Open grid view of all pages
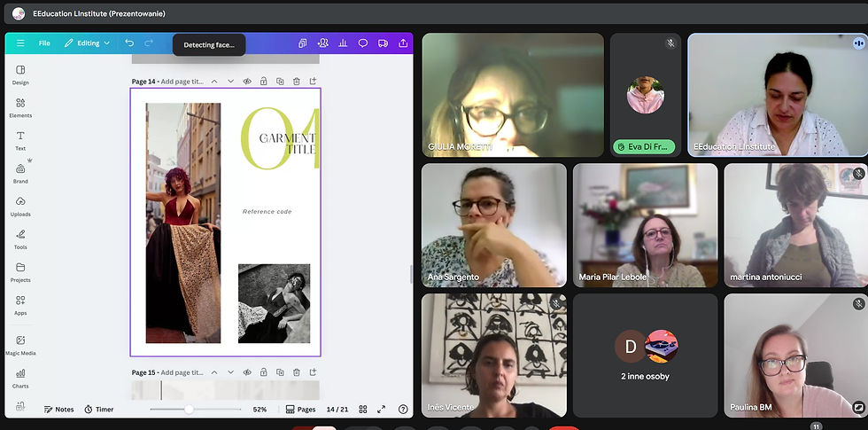 (x=362, y=410)
